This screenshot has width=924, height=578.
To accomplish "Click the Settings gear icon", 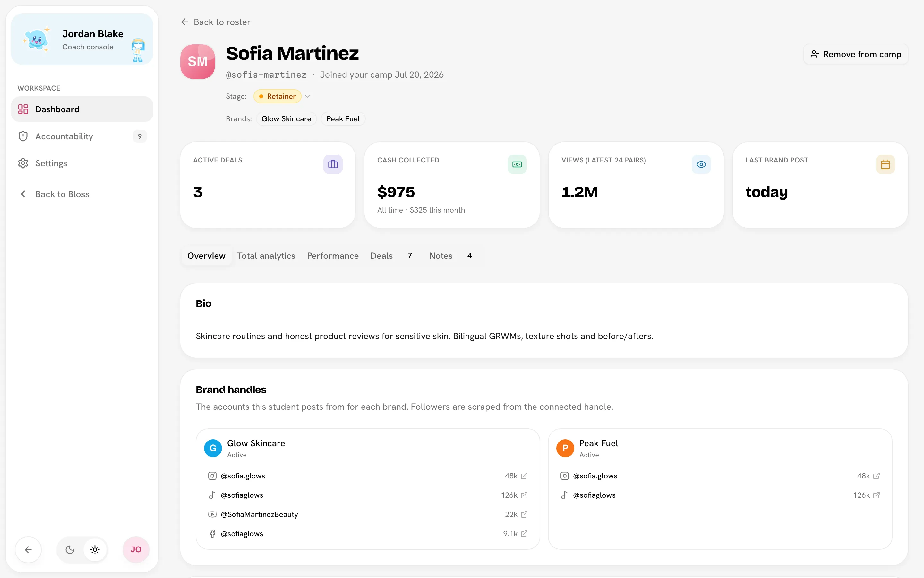I will point(23,163).
